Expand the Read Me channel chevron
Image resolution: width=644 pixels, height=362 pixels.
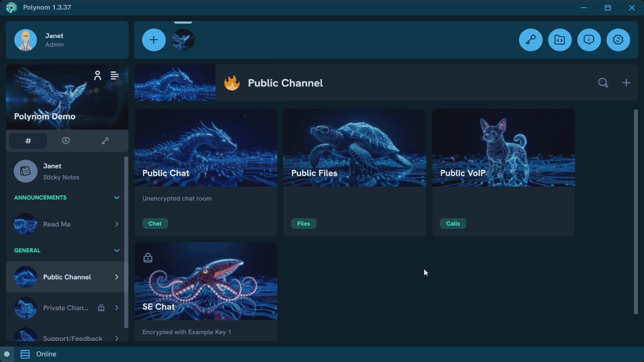point(117,224)
